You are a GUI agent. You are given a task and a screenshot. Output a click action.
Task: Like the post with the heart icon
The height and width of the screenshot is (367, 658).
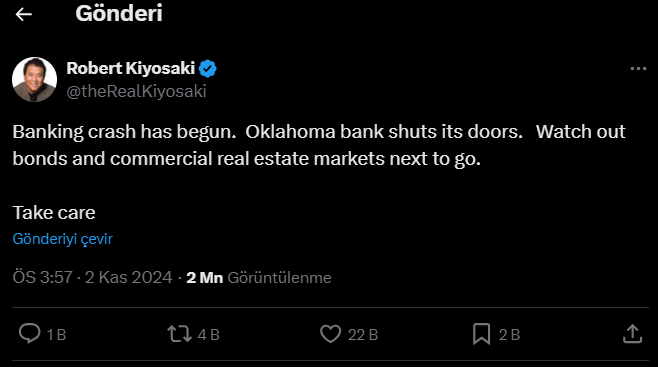click(331, 334)
